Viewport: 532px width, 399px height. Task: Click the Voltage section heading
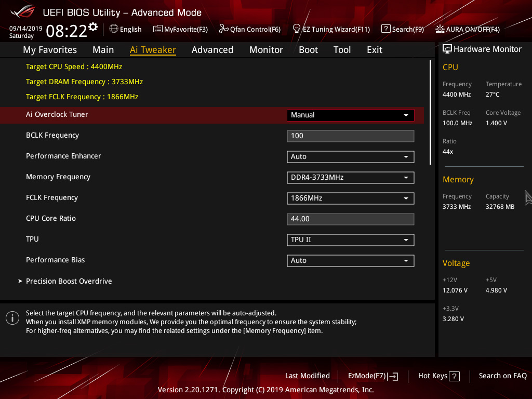456,263
